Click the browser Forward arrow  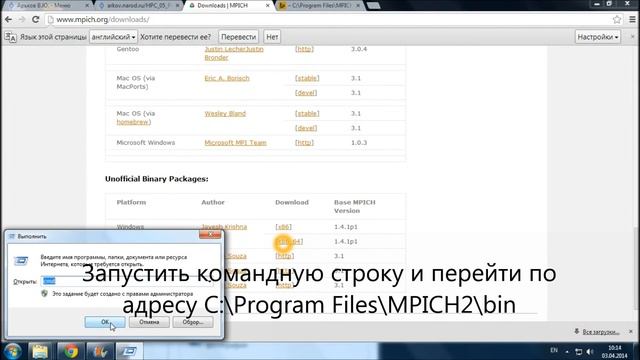click(22, 19)
